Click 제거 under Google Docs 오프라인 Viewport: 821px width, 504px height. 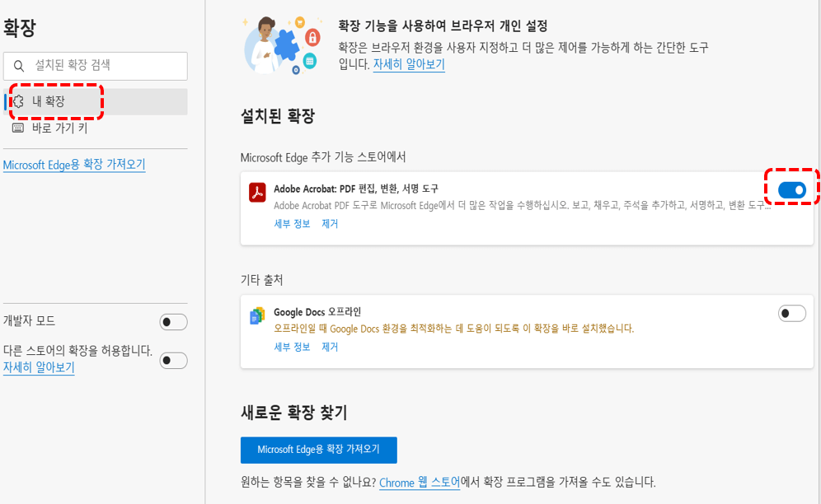[329, 347]
